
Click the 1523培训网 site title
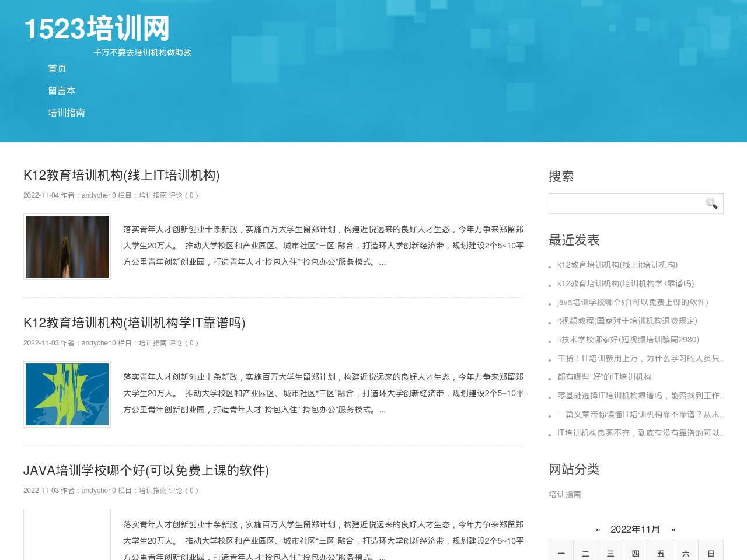coord(97,29)
